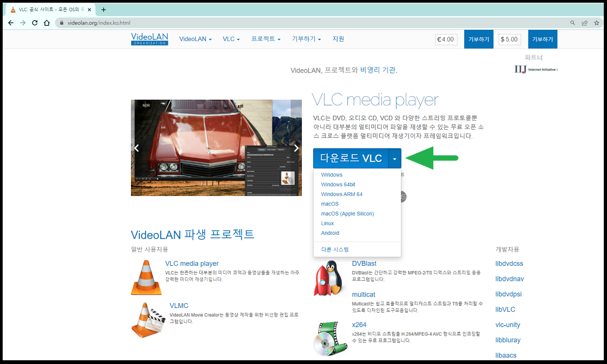
Task: Expand the VideoLAN navigation menu
Action: coord(195,39)
